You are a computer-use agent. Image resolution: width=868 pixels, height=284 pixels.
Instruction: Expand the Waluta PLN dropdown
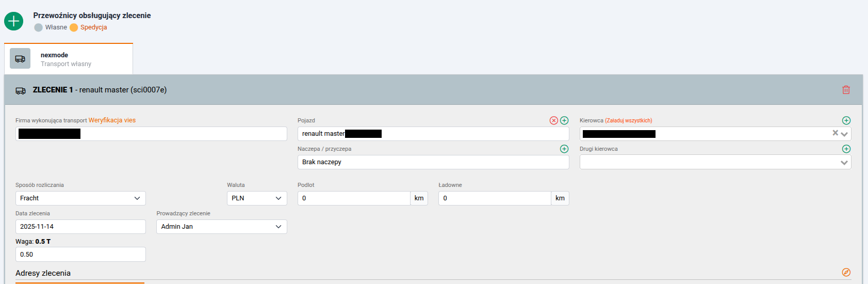click(256, 198)
